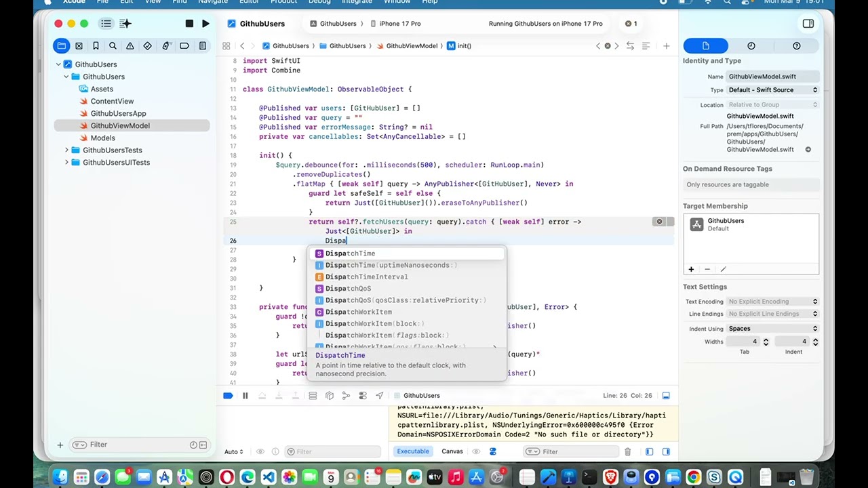Open the GithubUsersApp file

pos(118,113)
